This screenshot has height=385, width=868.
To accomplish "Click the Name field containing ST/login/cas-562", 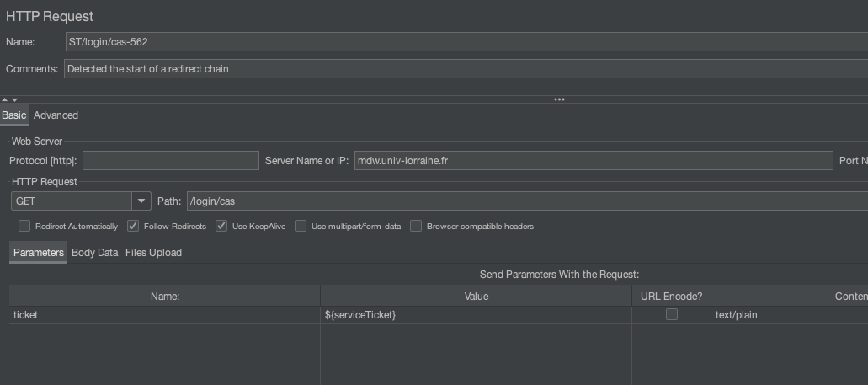I will (x=463, y=42).
